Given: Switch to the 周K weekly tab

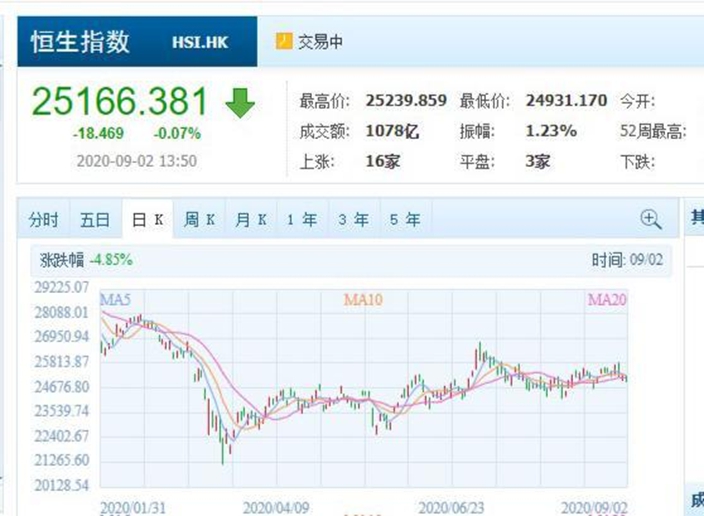Looking at the screenshot, I should pyautogui.click(x=199, y=220).
